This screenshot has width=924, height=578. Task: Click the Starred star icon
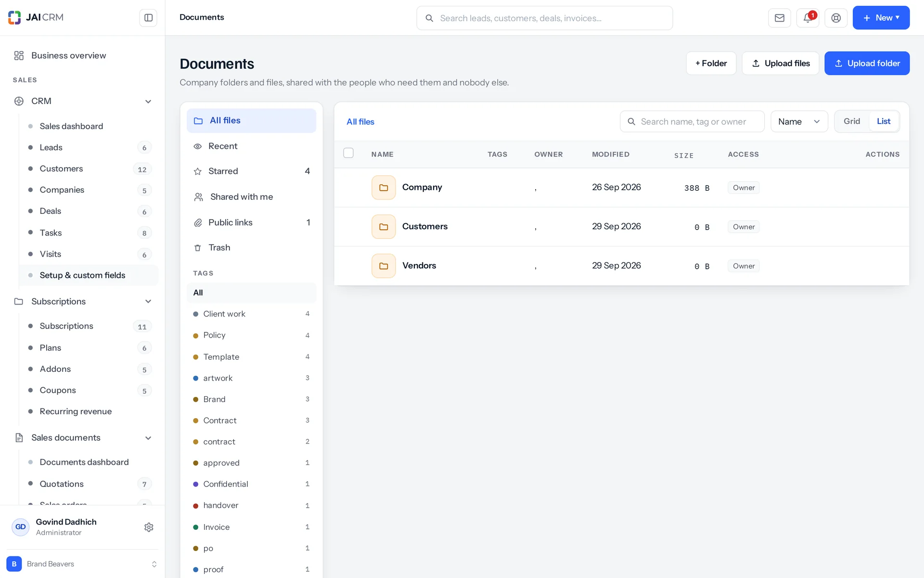tap(197, 171)
